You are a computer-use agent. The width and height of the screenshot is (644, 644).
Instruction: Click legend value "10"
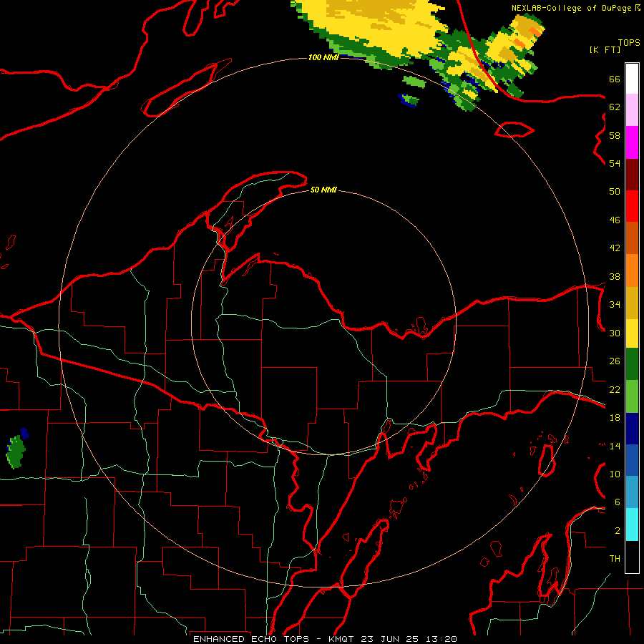pos(615,474)
